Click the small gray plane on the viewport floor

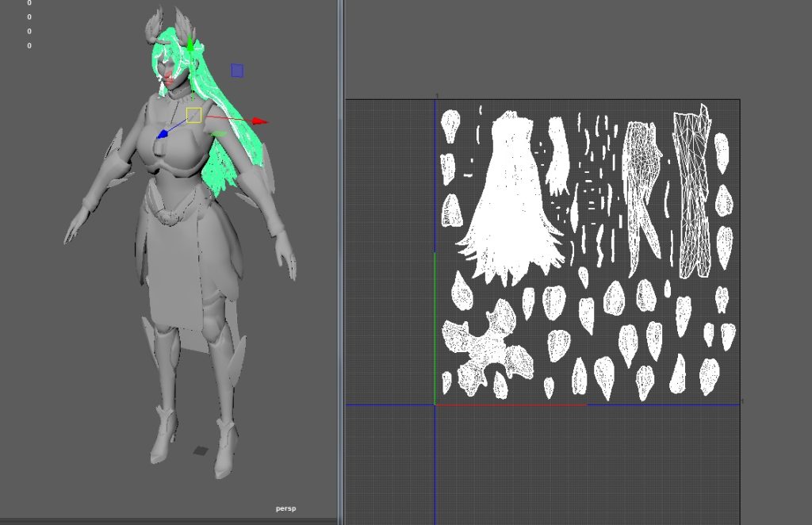201,451
